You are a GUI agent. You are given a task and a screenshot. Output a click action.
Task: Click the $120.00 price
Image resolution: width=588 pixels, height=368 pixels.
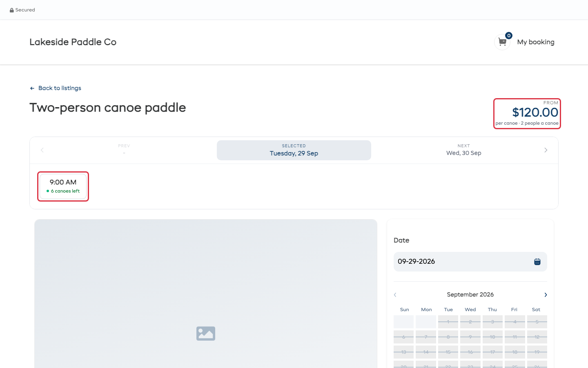(535, 112)
